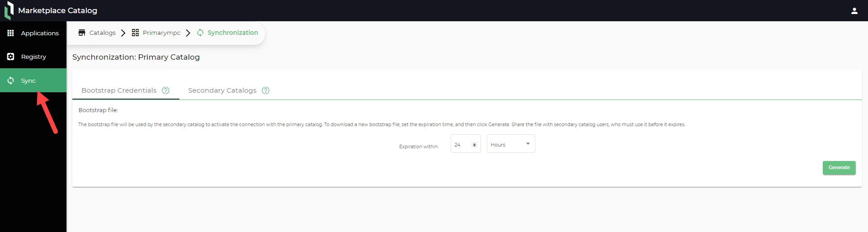The width and height of the screenshot is (868, 232).
Task: Go to Catalogs breadcrumb link
Action: [x=103, y=33]
